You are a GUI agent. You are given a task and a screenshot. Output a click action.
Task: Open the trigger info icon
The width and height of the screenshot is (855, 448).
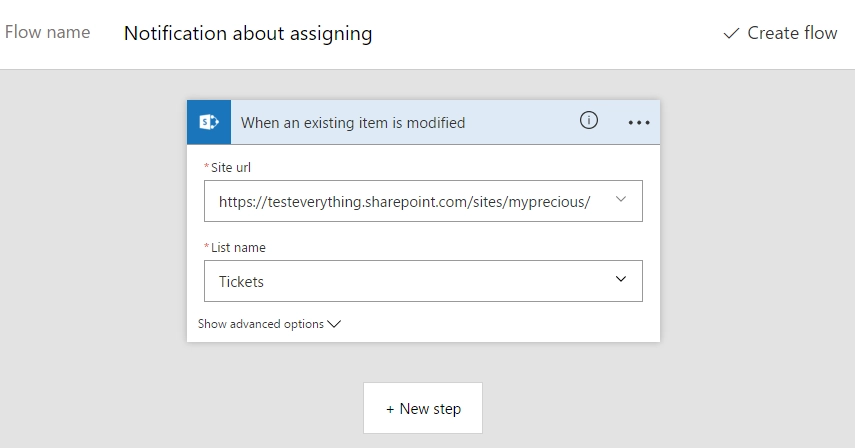tap(588, 120)
